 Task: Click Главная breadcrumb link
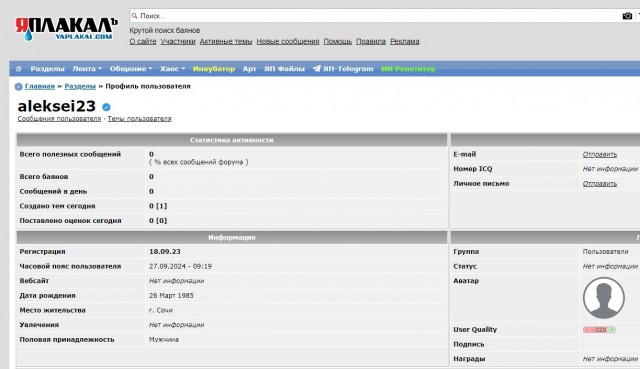point(40,86)
